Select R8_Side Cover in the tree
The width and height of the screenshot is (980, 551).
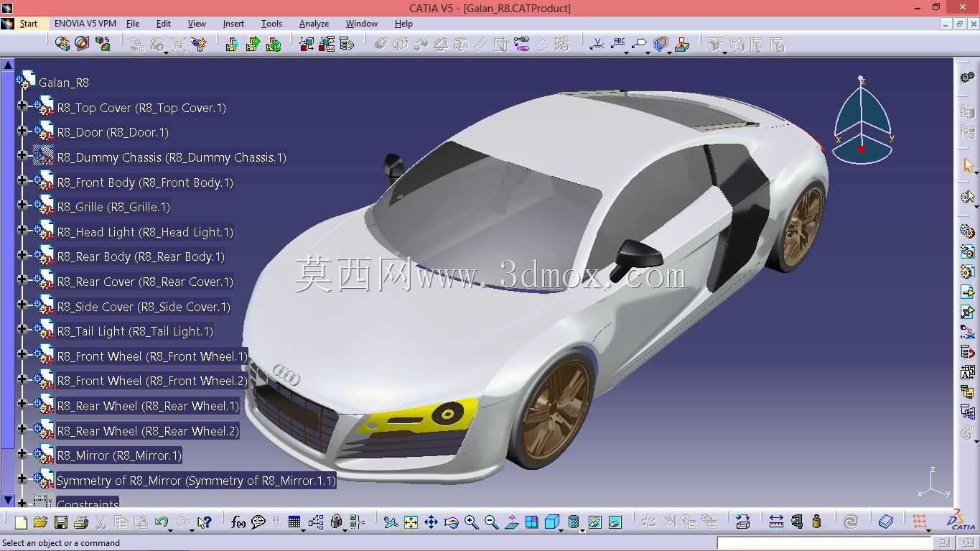144,307
